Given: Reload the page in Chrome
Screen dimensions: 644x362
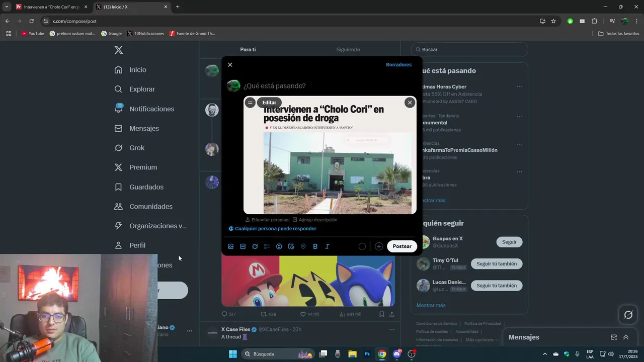Looking at the screenshot, I should tap(31, 21).
